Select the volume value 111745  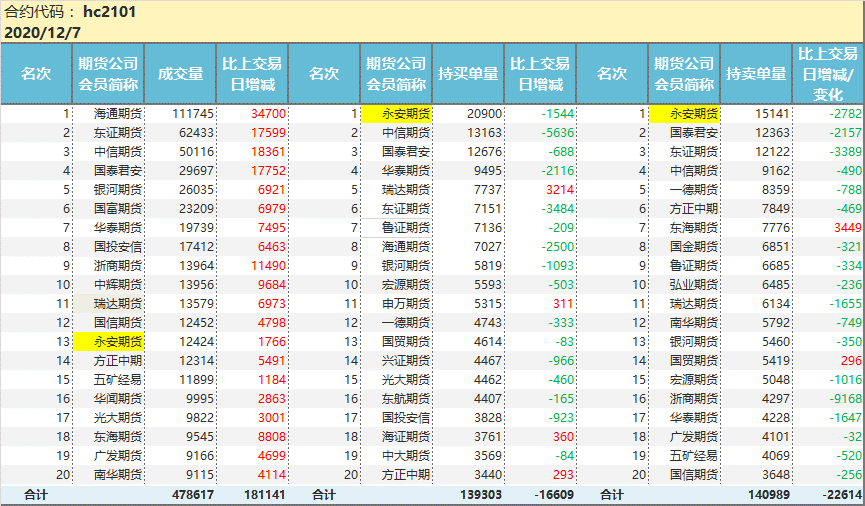pos(193,114)
